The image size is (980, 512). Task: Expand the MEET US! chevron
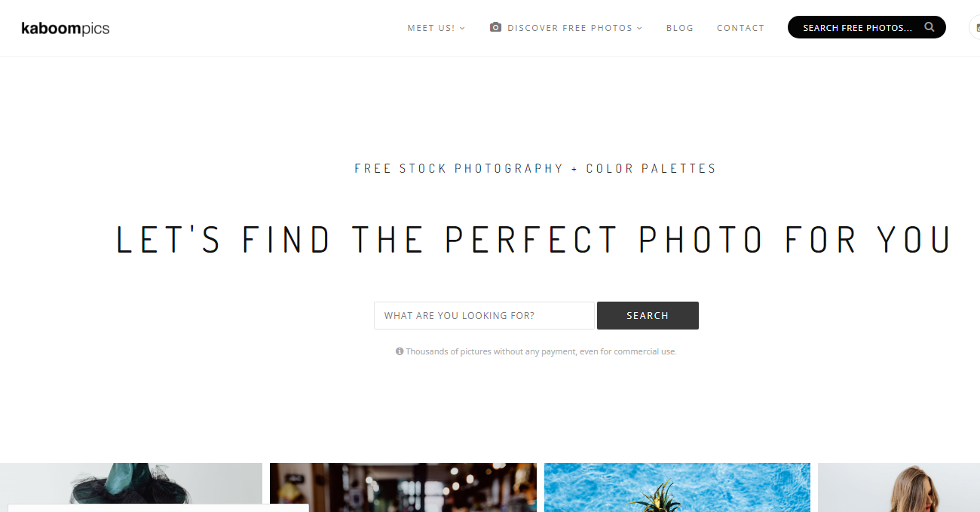coord(462,28)
